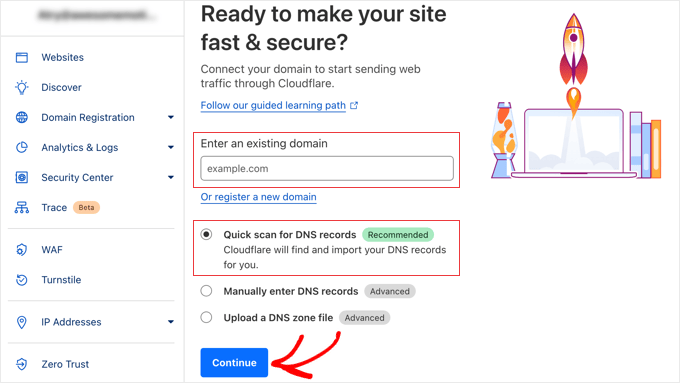The width and height of the screenshot is (680, 383).
Task: Select Quick scan for DNS records option
Action: 206,235
